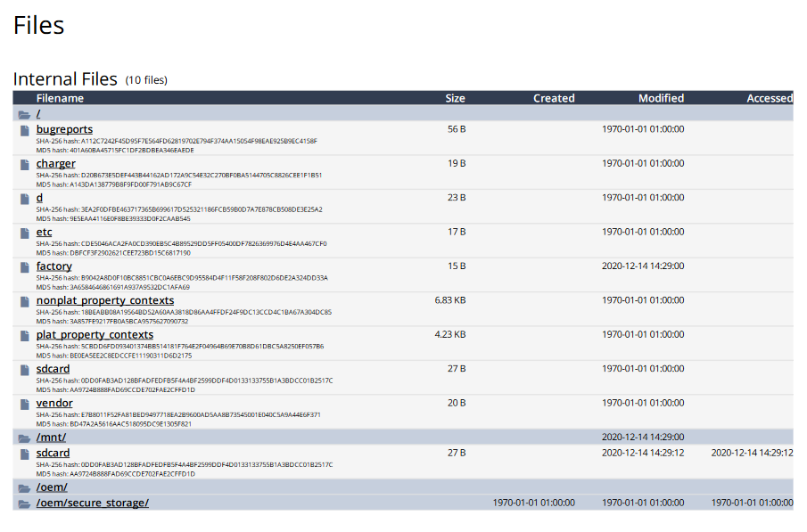807x532 pixels.
Task: Open the /oem/secure_storage/ folder link
Action: tap(92, 503)
